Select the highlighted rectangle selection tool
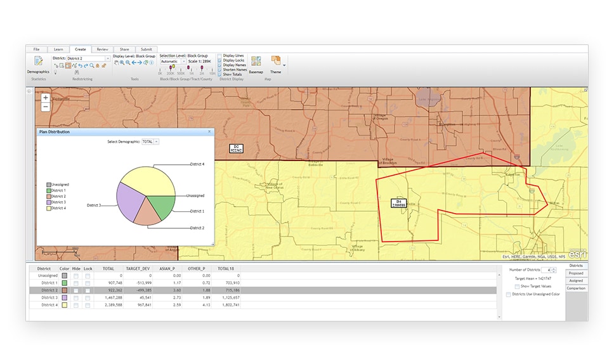614x364 pixels. pos(68,66)
